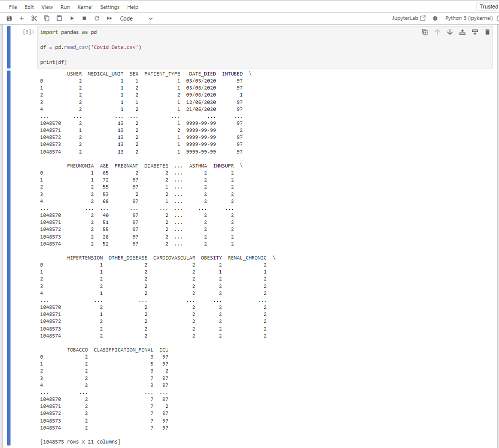Insert a cell above this cell

(x=462, y=32)
